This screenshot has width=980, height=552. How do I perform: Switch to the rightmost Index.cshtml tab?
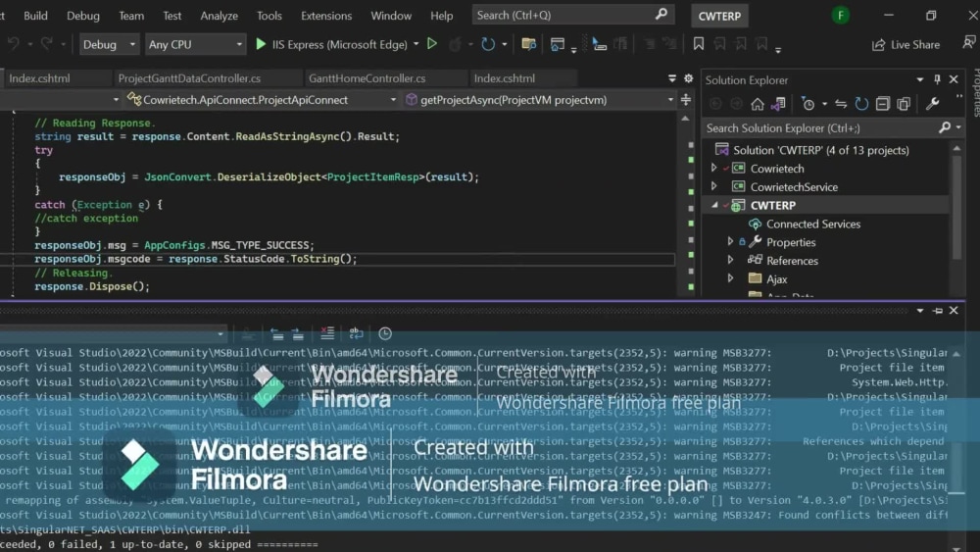coord(505,78)
